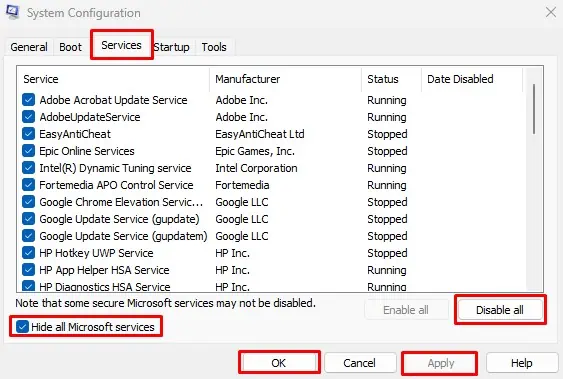Click Running status of HP App Helper HSA Service
Image resolution: width=563 pixels, height=379 pixels.
387,270
